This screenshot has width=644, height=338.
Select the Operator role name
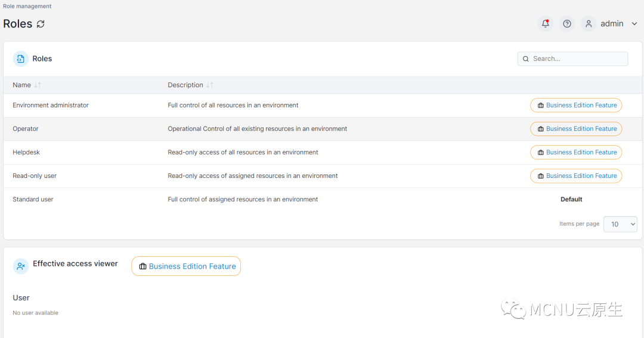[x=26, y=129]
